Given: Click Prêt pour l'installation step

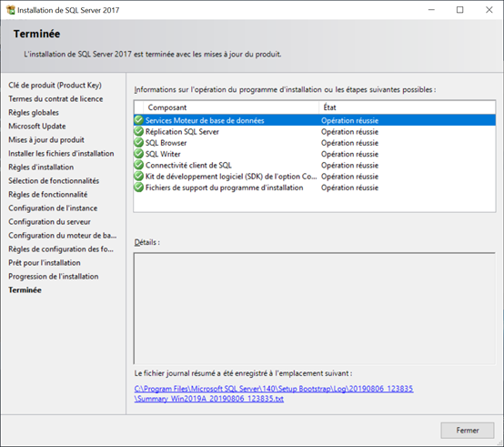Looking at the screenshot, I should point(45,263).
